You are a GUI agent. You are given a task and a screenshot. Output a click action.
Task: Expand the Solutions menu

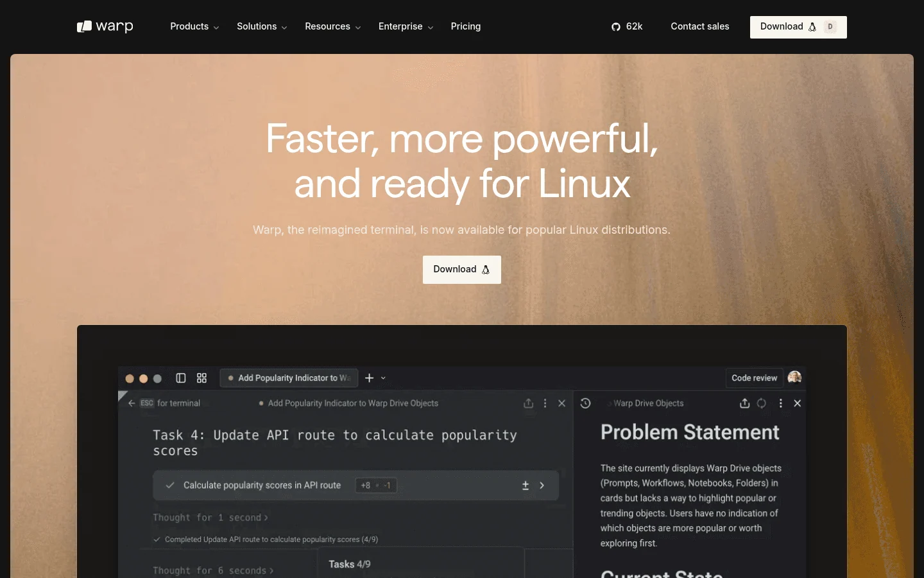tap(262, 26)
